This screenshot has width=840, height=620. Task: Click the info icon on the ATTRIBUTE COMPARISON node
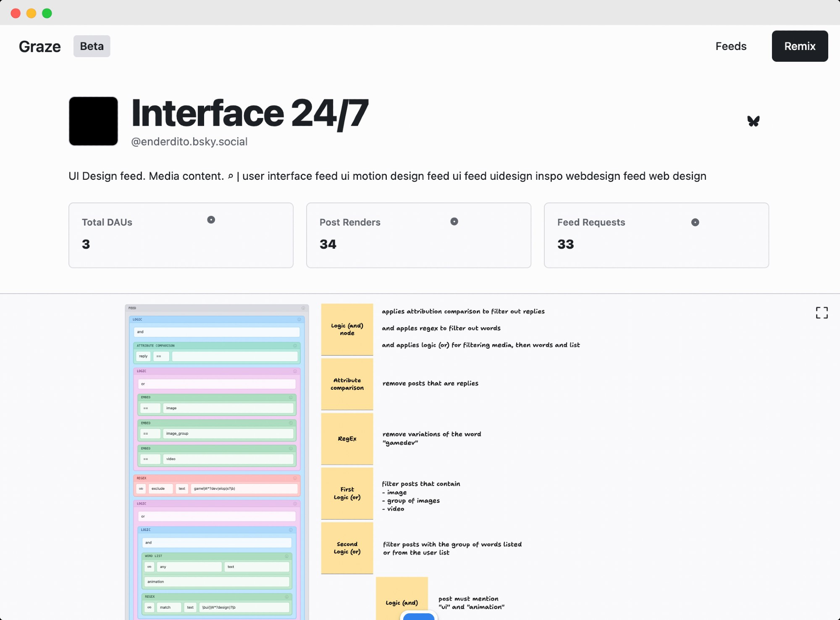point(295,346)
